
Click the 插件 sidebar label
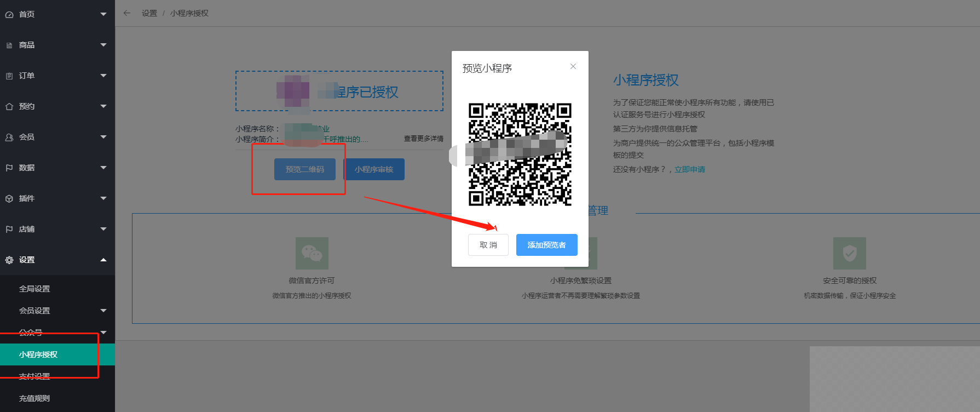click(27, 198)
